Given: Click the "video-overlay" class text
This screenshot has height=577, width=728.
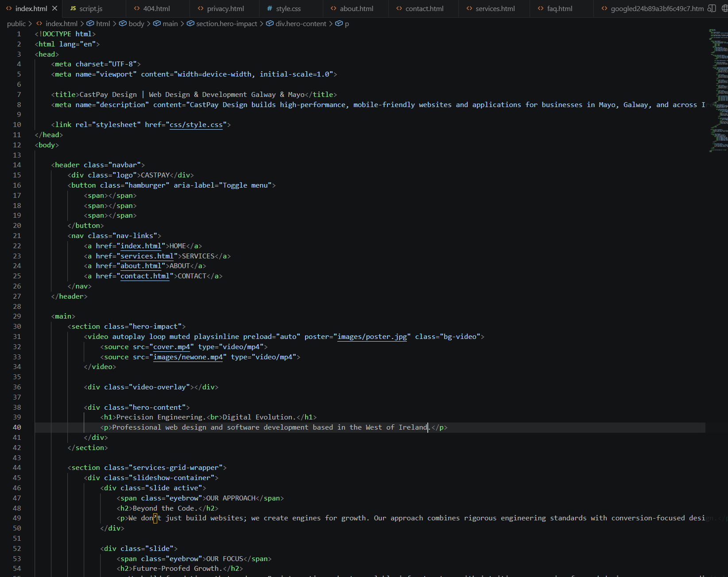Looking at the screenshot, I should click(x=159, y=387).
